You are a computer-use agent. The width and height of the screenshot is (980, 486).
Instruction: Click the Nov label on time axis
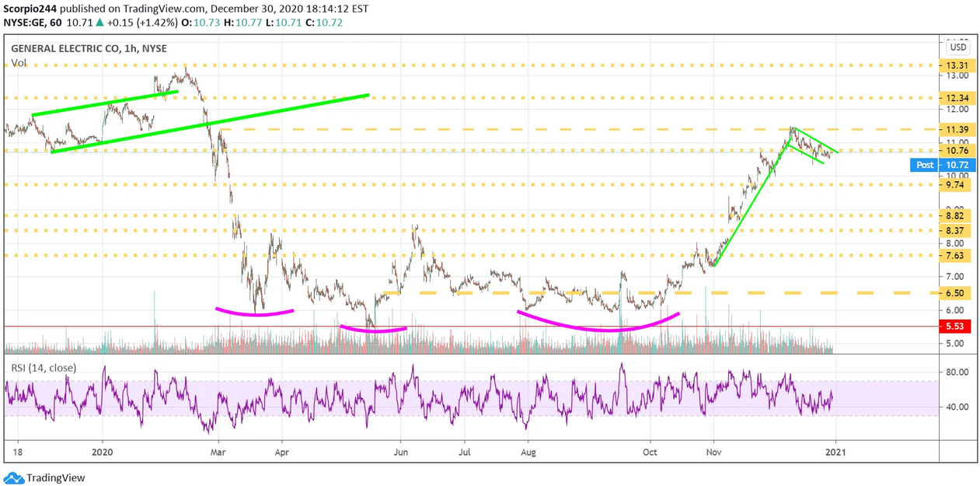(x=713, y=452)
